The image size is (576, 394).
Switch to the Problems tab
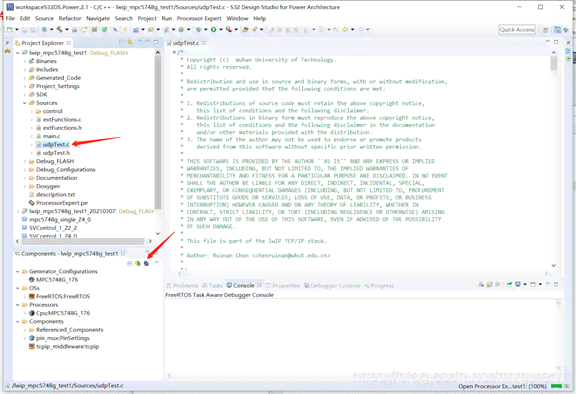pos(182,286)
